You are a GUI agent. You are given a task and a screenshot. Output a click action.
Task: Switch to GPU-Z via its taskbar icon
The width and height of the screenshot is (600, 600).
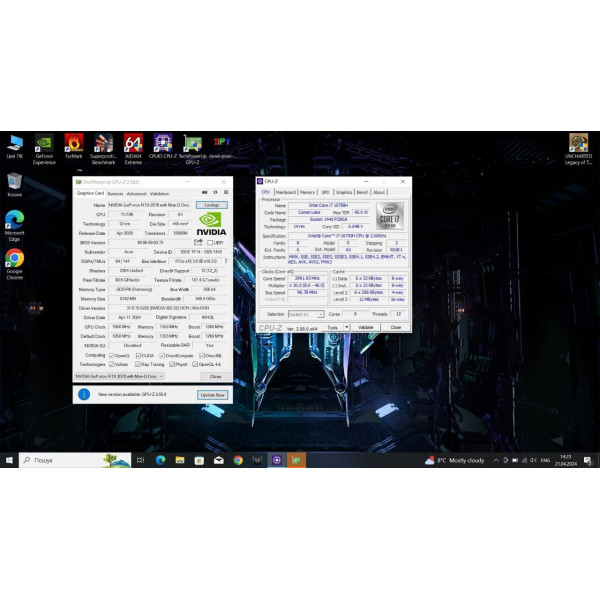[x=297, y=460]
